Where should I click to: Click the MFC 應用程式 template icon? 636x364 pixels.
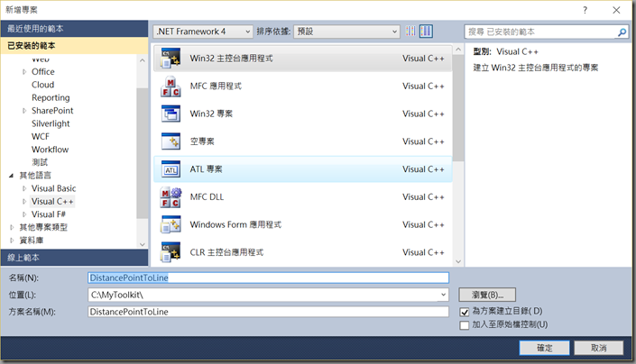click(x=171, y=86)
